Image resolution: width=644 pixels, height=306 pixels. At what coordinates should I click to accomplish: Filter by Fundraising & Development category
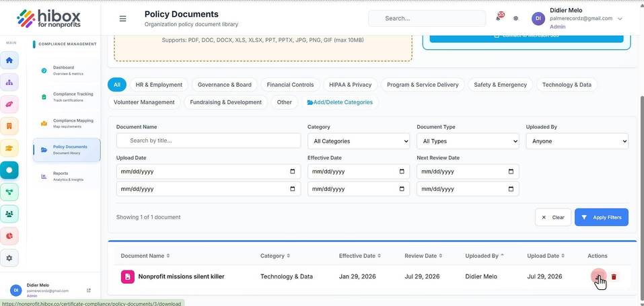coord(226,102)
